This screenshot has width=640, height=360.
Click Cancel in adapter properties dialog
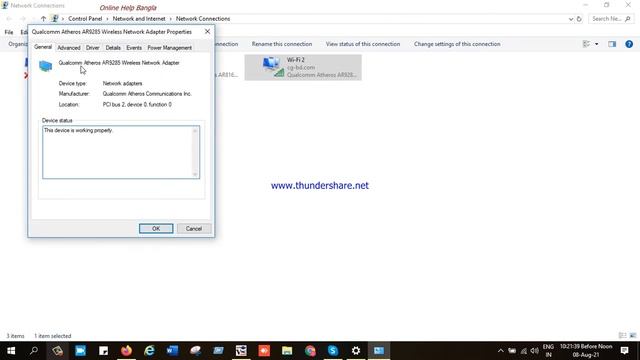194,229
